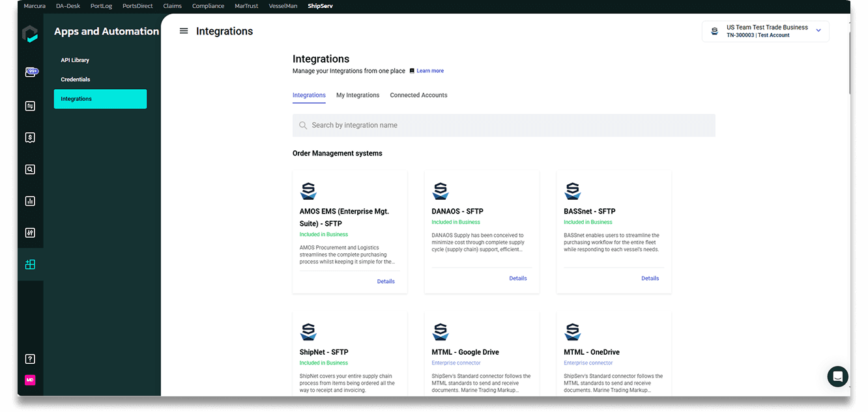868x412 pixels.
Task: Click the ShipNet - SFTP card logo
Action: [308, 332]
